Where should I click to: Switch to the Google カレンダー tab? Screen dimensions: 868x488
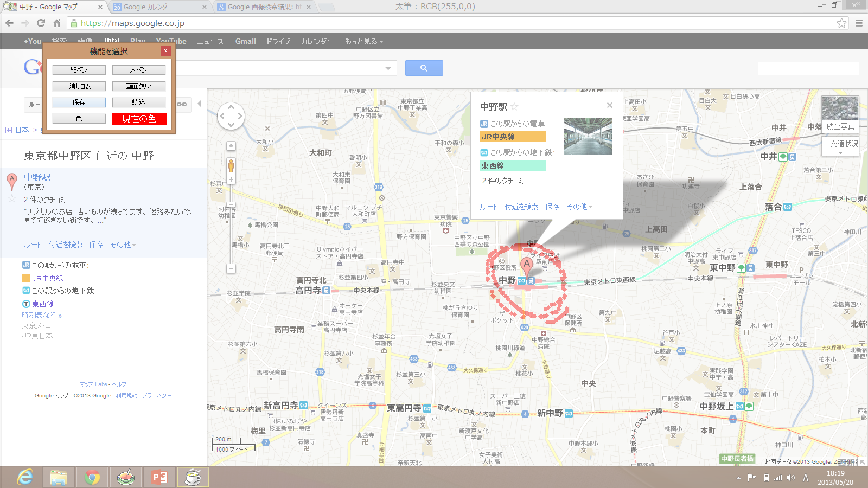(159, 7)
